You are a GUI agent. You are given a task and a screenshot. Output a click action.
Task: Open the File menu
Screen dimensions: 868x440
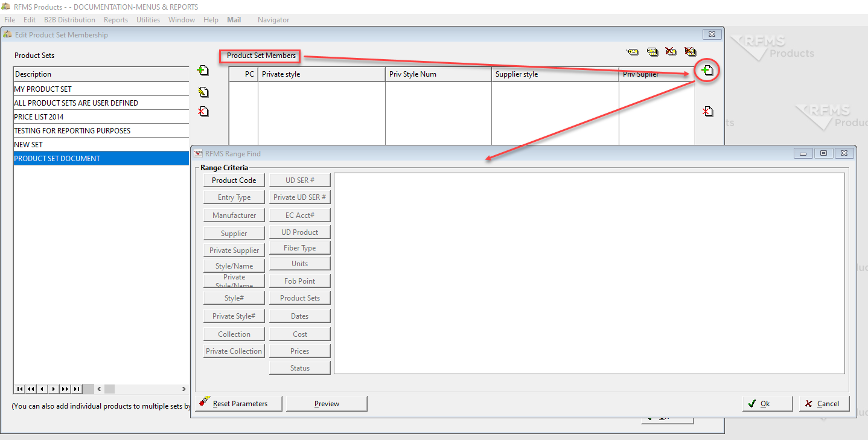pos(10,20)
